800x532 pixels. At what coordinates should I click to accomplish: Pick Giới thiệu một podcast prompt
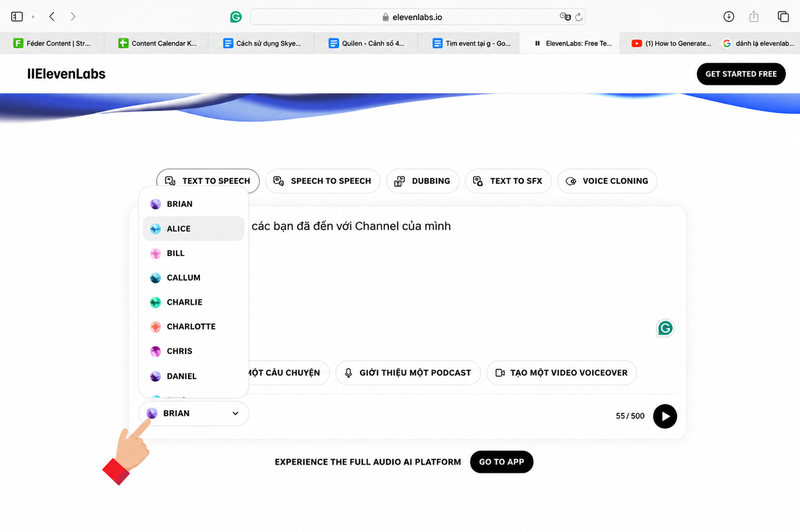point(408,373)
